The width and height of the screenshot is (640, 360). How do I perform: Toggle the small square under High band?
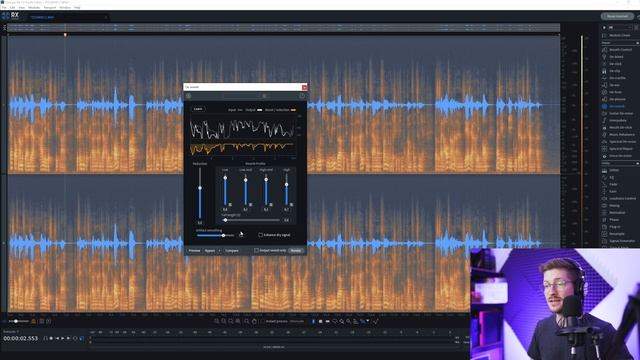point(291,204)
